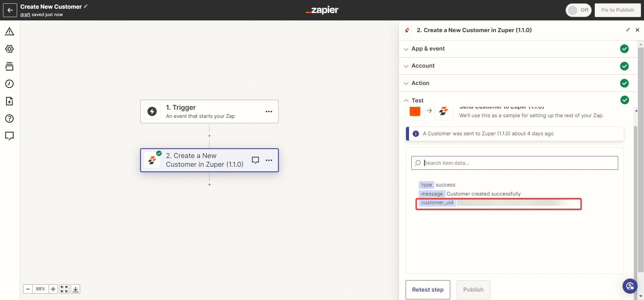Edit the Zap name pencil icon
The height and width of the screenshot is (300, 644).
coord(86,6)
